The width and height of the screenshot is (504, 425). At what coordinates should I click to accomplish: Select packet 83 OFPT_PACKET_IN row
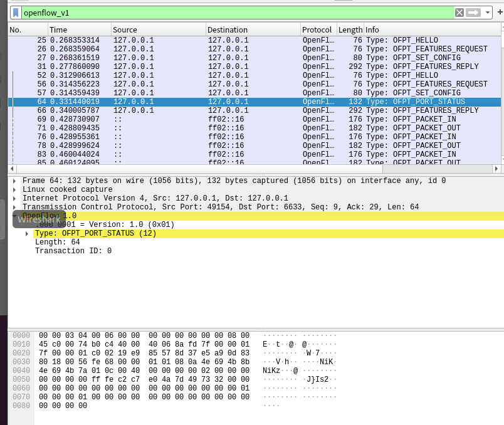tap(255, 154)
